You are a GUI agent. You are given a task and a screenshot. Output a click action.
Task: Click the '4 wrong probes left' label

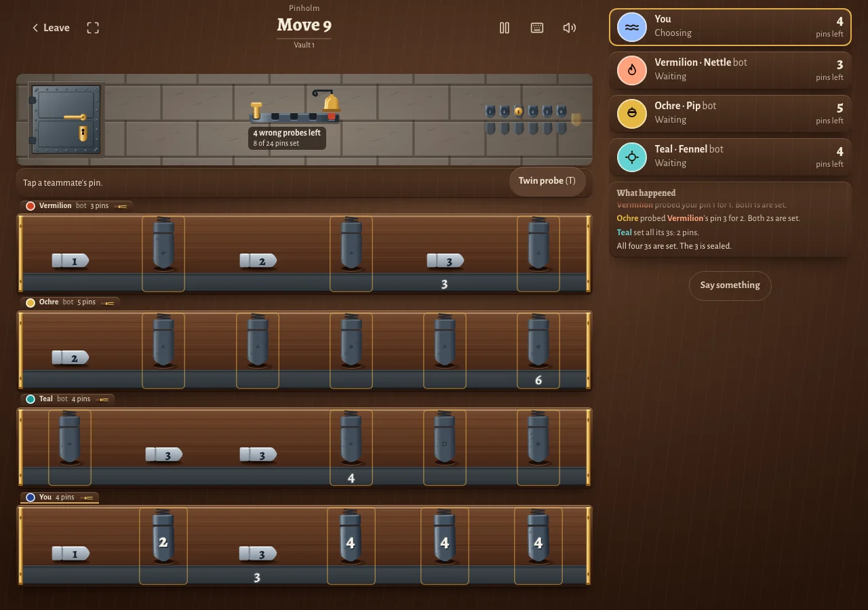(x=287, y=133)
